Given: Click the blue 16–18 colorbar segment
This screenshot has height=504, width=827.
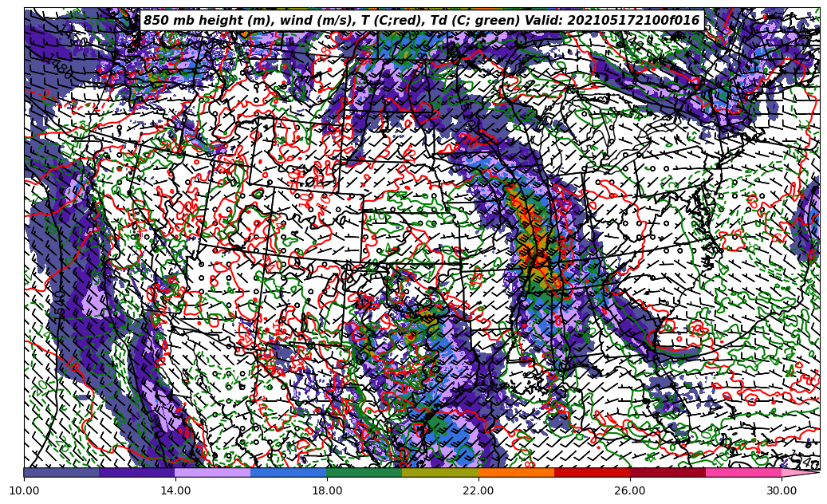Looking at the screenshot, I should tap(289, 472).
